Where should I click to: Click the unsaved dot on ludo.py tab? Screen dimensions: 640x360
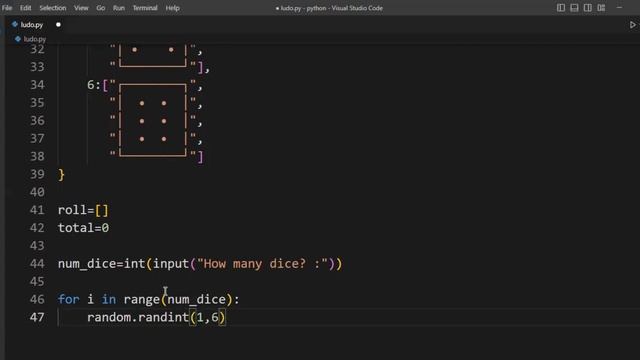point(58,24)
